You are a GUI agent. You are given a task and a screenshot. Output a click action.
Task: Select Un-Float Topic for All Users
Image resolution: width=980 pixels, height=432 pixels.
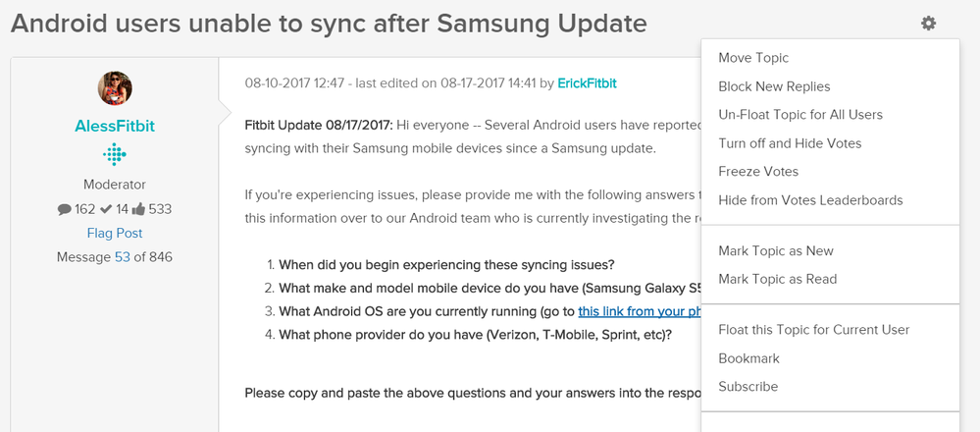[x=800, y=115]
